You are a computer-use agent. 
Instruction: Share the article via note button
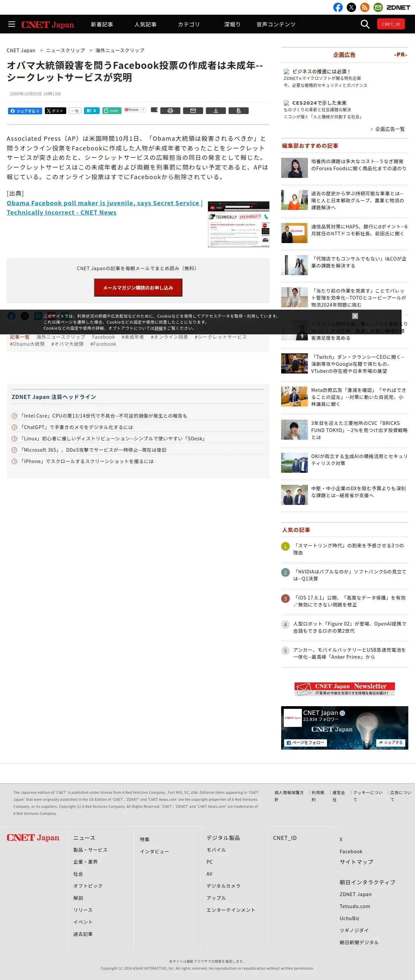(111, 111)
